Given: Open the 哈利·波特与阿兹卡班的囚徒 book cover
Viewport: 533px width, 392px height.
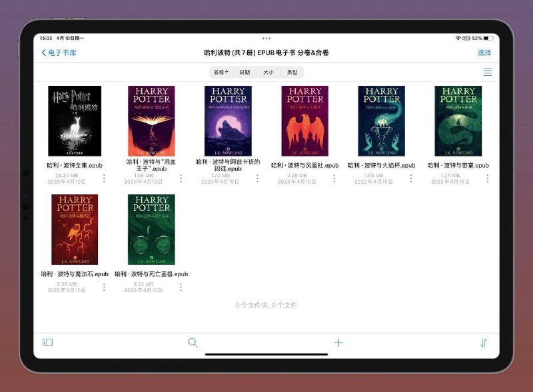Looking at the screenshot, I should pyautogui.click(x=228, y=120).
